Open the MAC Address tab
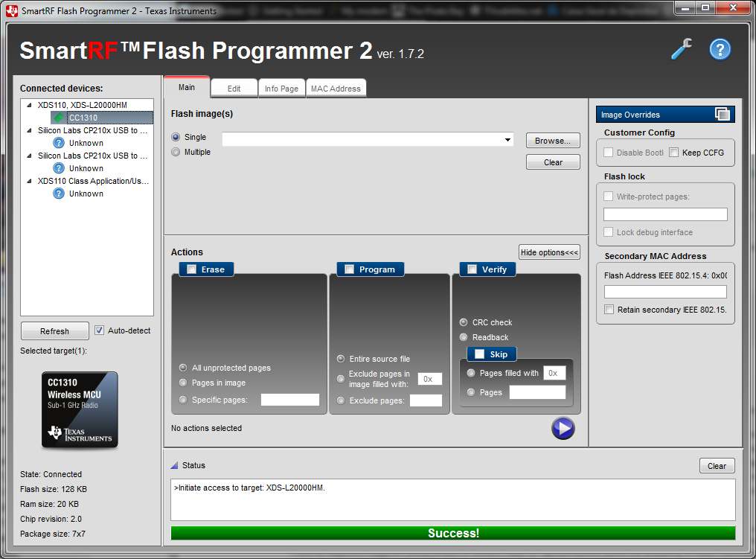 coord(336,89)
